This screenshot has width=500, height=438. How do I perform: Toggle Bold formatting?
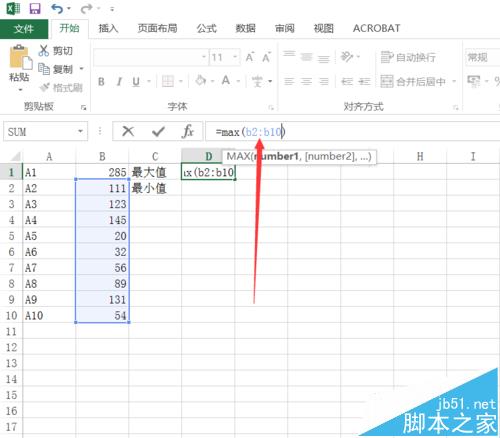(x=101, y=81)
